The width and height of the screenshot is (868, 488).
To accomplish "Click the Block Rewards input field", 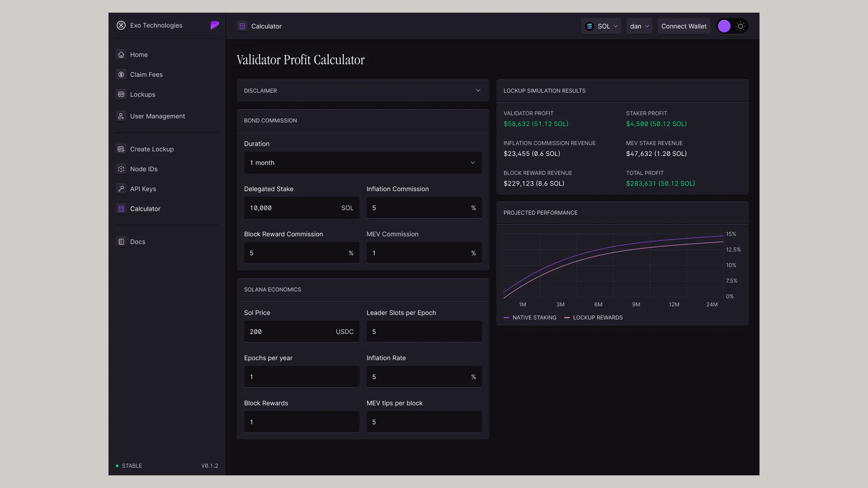I will (302, 422).
